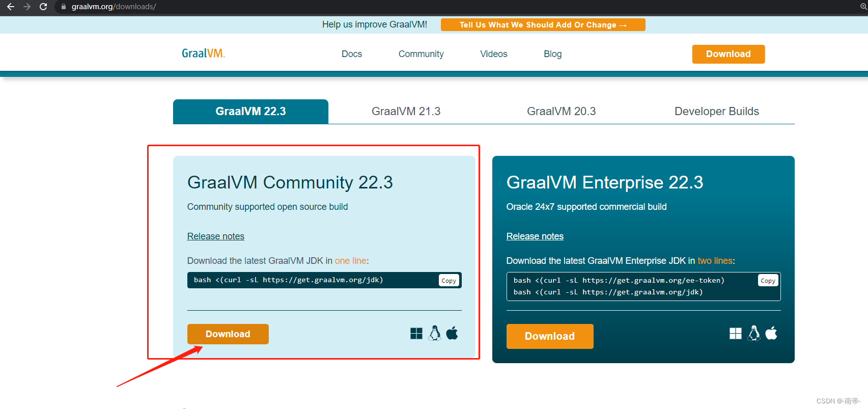Click Apple icon in Enterprise card
Screen dimensions: 868x409
click(x=771, y=333)
